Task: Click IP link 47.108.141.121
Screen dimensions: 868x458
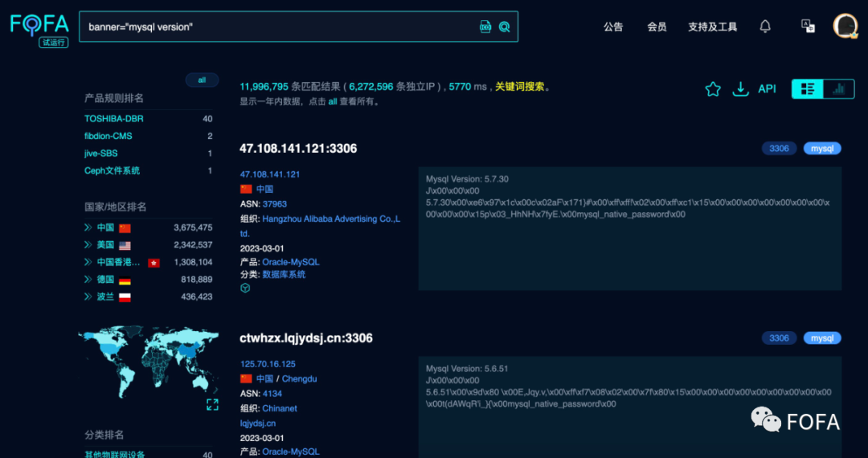Action: point(270,174)
